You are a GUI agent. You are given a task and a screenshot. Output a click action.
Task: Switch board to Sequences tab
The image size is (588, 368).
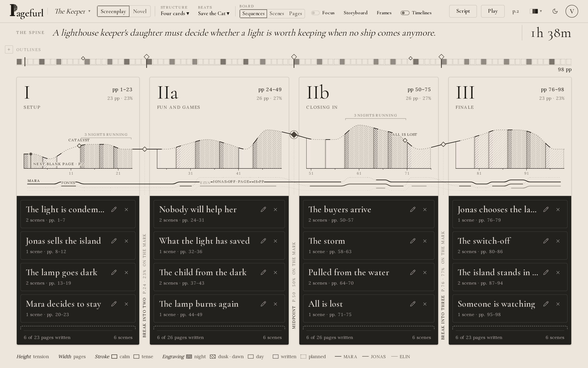[253, 14]
